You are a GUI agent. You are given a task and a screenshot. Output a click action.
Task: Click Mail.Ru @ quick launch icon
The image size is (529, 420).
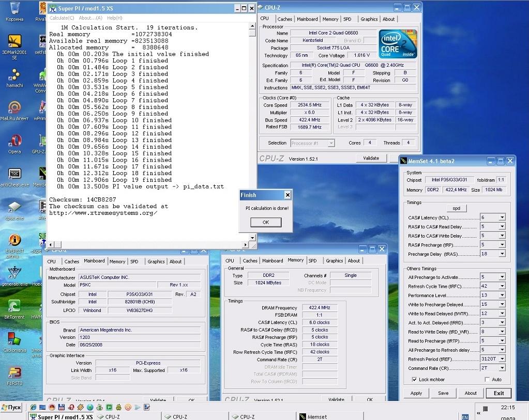tap(128, 408)
